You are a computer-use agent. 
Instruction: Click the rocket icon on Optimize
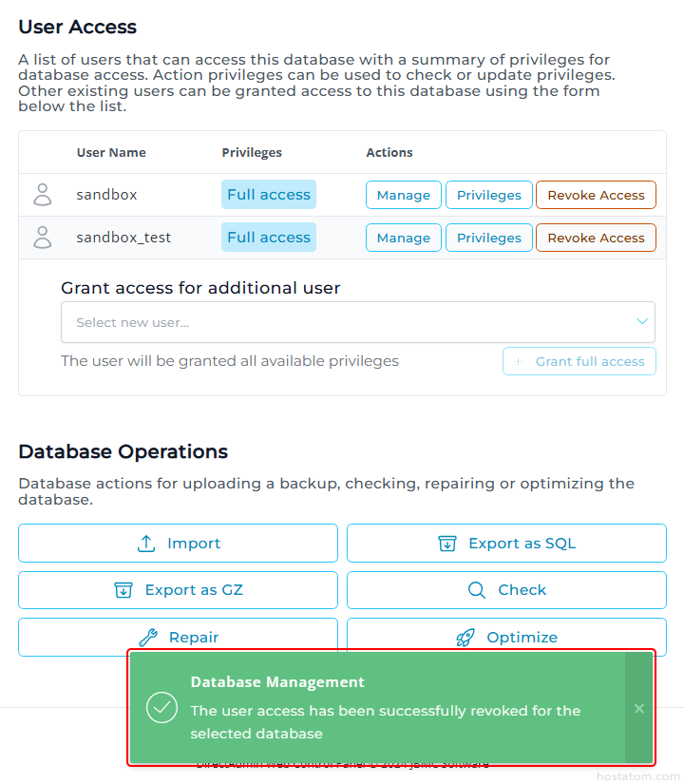coord(465,638)
